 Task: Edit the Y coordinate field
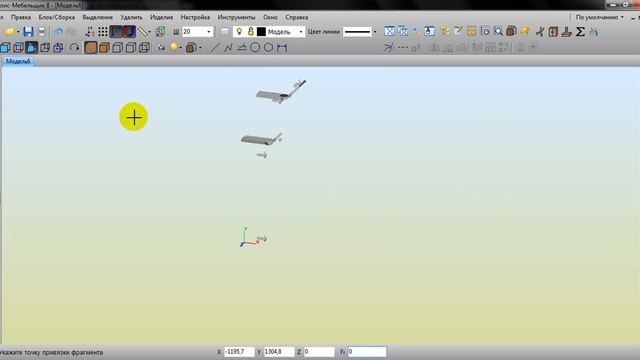pos(279,351)
